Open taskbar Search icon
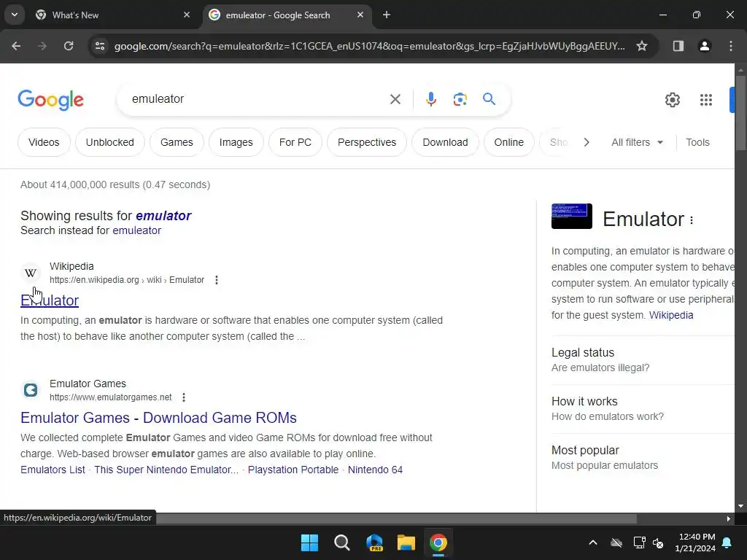Screen dimensions: 747x560 pos(341,542)
